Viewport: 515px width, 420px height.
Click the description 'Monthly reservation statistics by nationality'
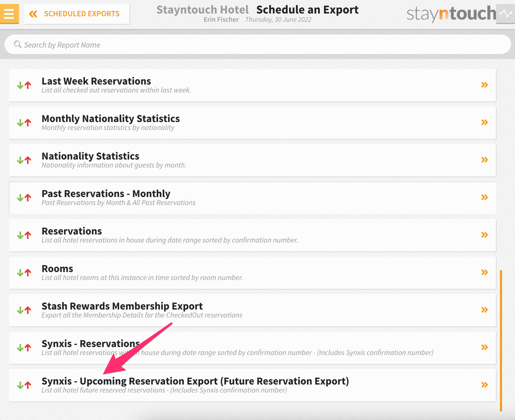point(108,128)
